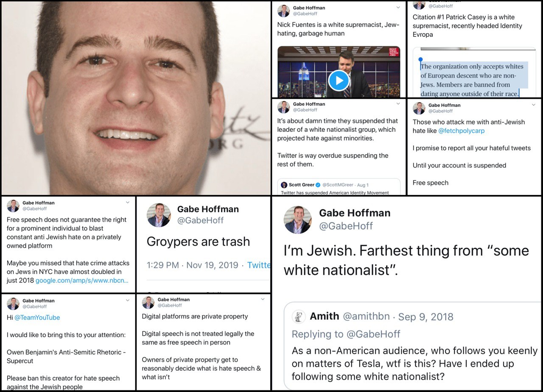Expand options on 'It's about damn time' tweet
The image size is (543, 392).
click(398, 104)
